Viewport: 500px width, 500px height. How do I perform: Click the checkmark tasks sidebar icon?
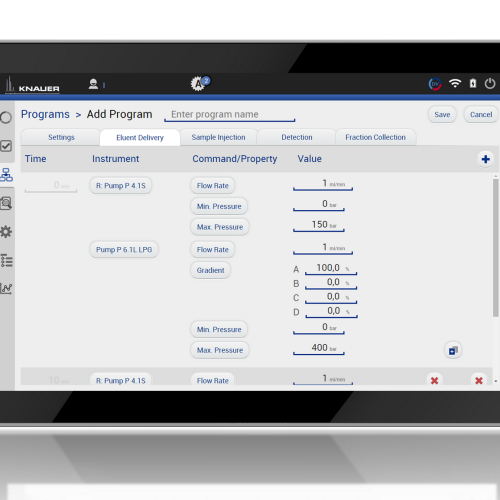[x=6, y=146]
